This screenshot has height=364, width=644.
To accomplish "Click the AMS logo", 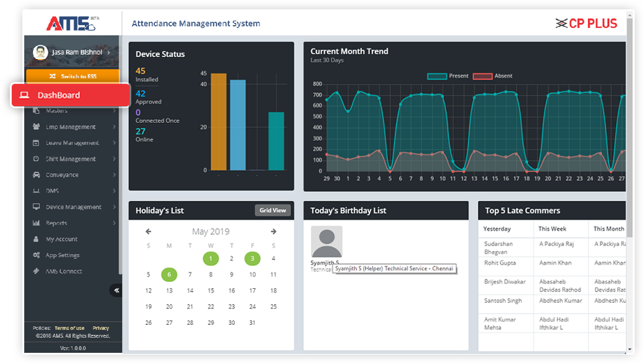I will pos(73,24).
